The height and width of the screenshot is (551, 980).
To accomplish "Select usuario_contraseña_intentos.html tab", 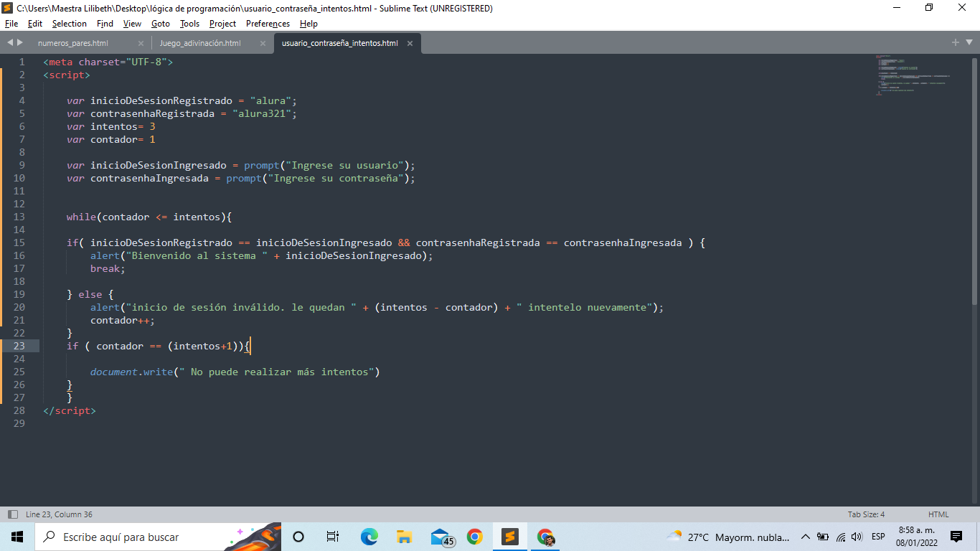I will point(340,43).
